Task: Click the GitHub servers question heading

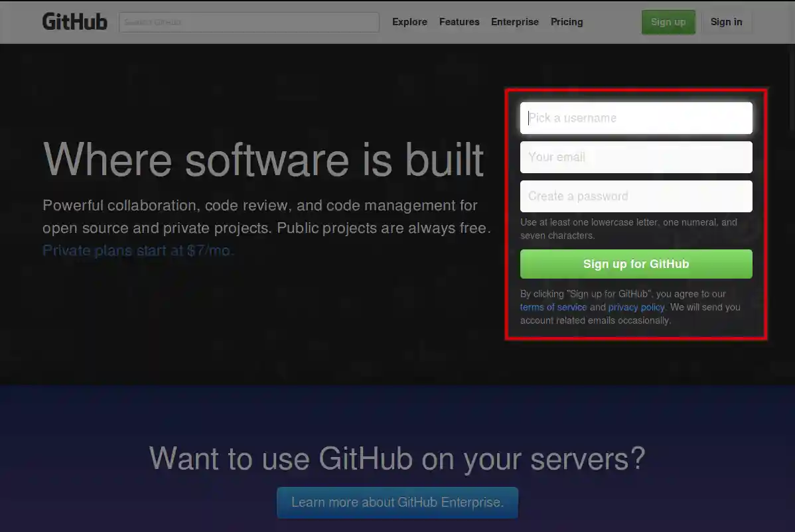Action: point(397,458)
